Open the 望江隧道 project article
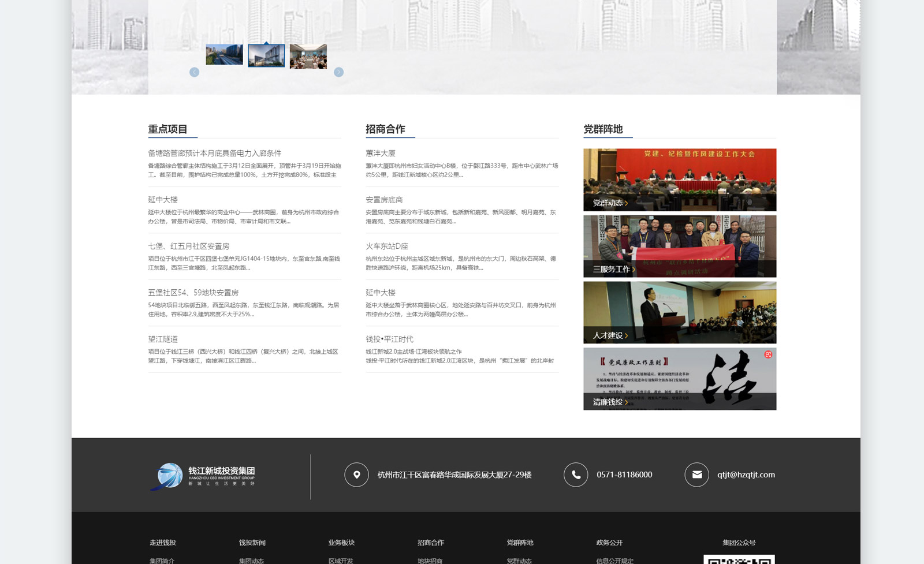Viewport: 924px width, 564px height. pos(163,339)
